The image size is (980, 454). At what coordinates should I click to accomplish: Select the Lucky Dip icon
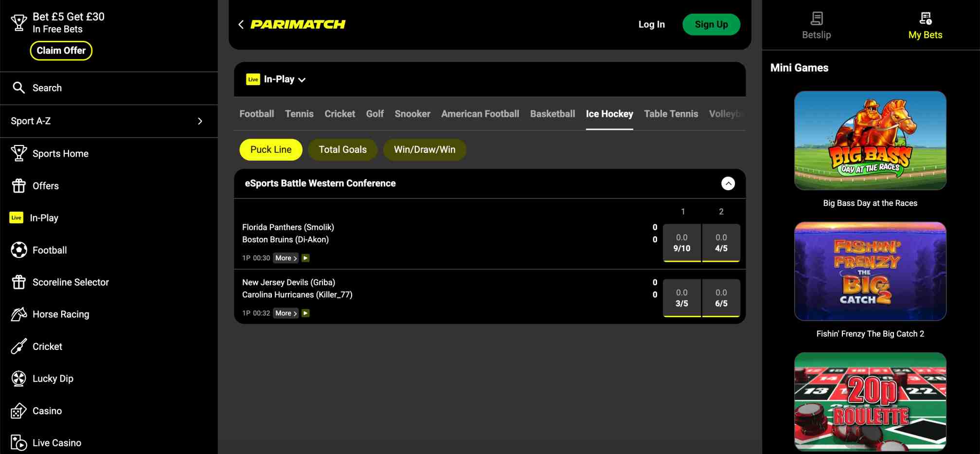(18, 378)
